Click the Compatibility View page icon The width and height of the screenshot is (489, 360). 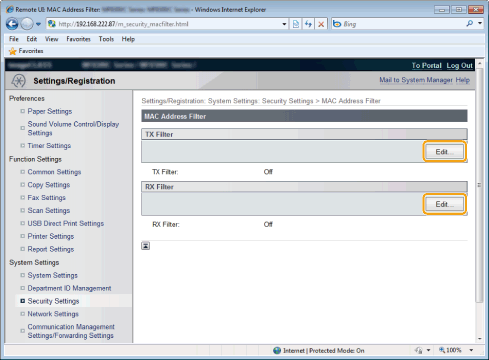[296, 24]
